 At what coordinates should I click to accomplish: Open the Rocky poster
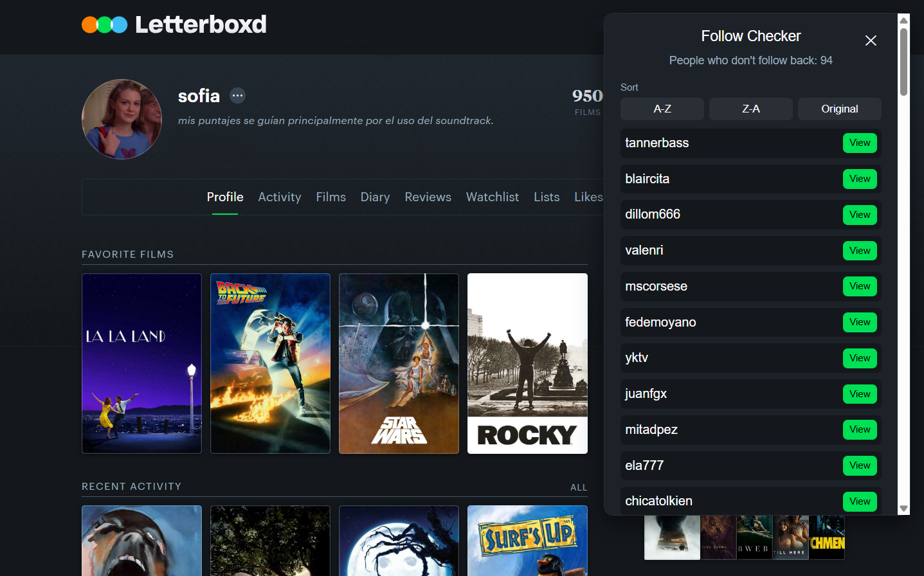click(x=527, y=364)
